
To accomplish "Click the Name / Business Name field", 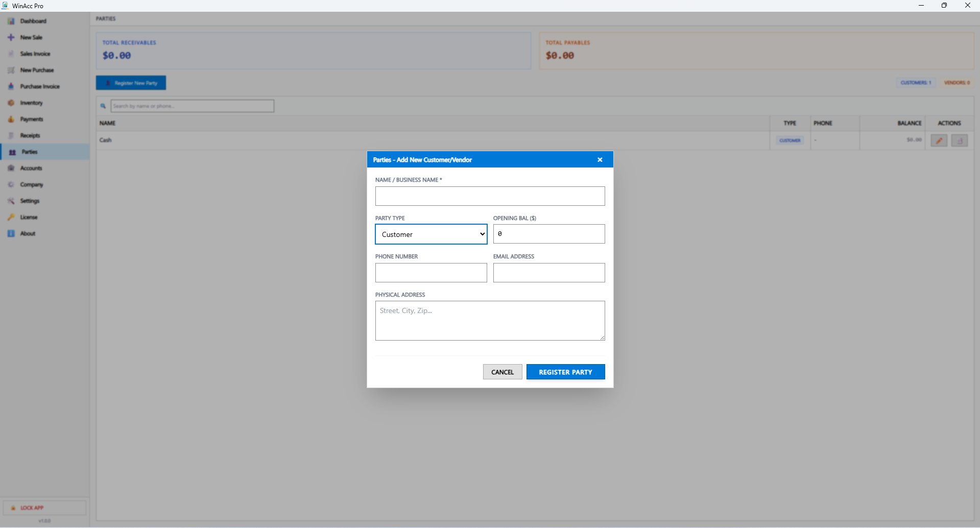I will click(490, 196).
